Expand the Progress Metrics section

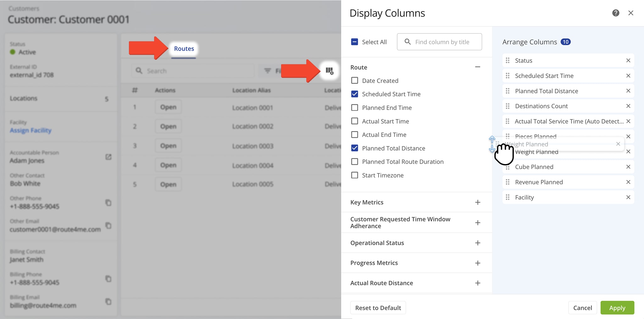click(x=477, y=263)
